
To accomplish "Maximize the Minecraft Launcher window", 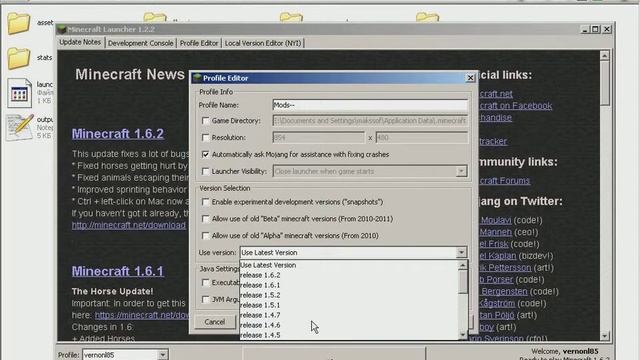I will [x=596, y=29].
